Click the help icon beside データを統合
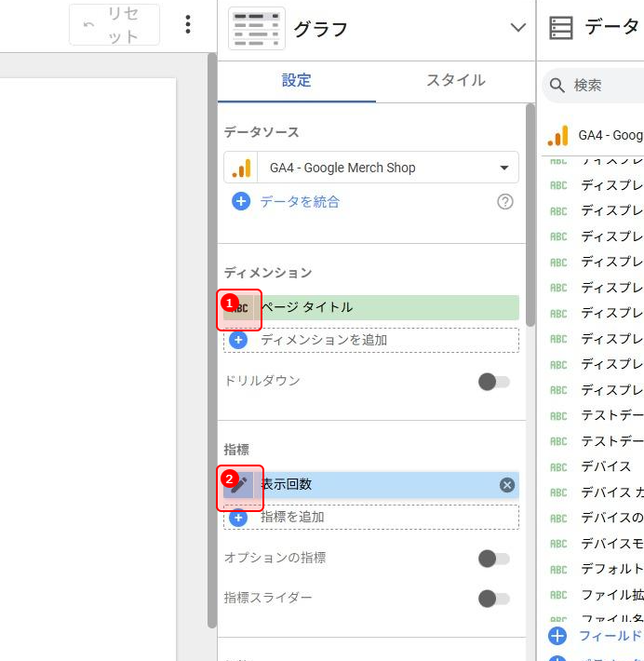Image resolution: width=644 pixels, height=661 pixels. click(505, 202)
